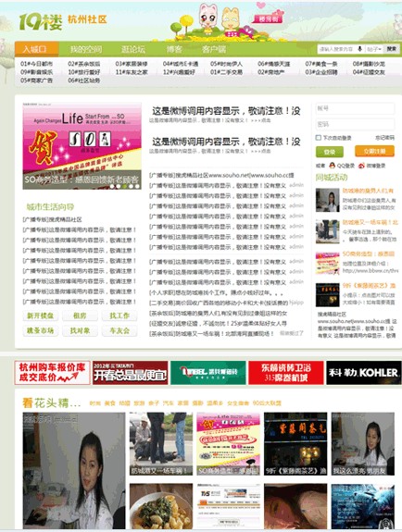
Task: Click the QQ penguin login icon
Action: click(x=332, y=166)
